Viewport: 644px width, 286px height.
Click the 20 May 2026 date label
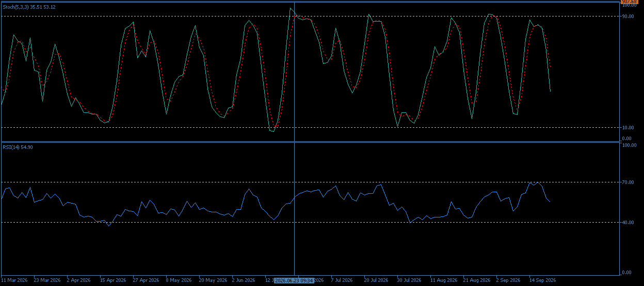click(213, 280)
